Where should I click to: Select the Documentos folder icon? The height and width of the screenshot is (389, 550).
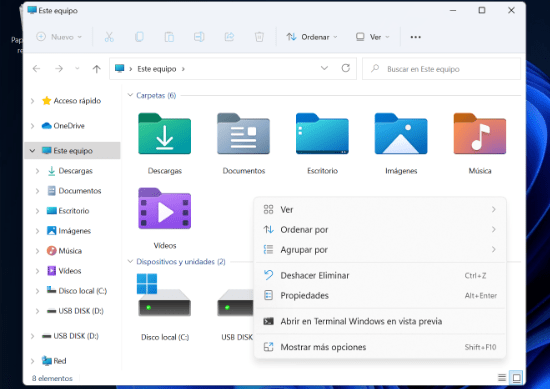tap(243, 134)
